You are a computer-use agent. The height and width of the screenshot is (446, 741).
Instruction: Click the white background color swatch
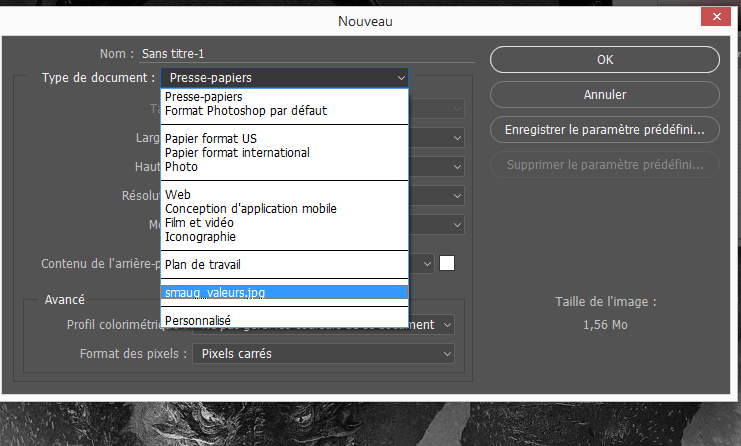(x=447, y=263)
